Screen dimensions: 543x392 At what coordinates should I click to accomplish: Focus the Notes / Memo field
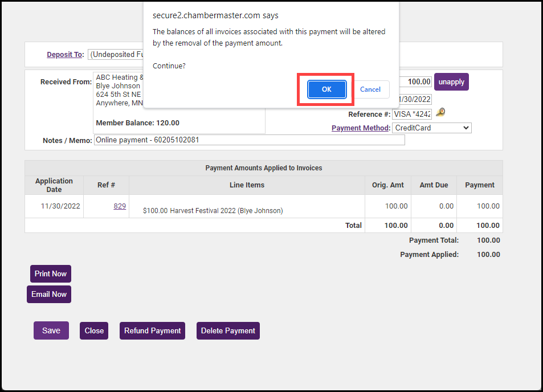pos(249,140)
